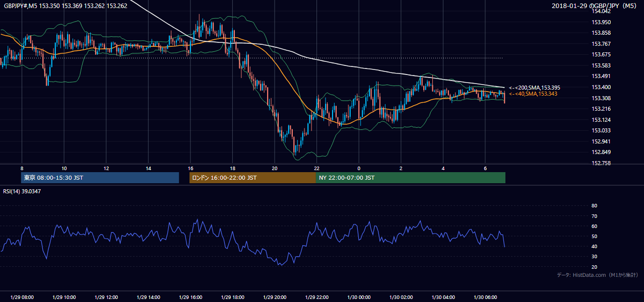Click the 1/30 00:00 time label

pos(359,297)
